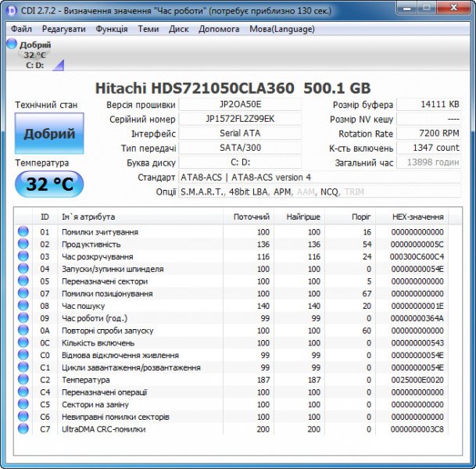Click the status orb for attribute C1
The image size is (476, 469).
(x=23, y=367)
